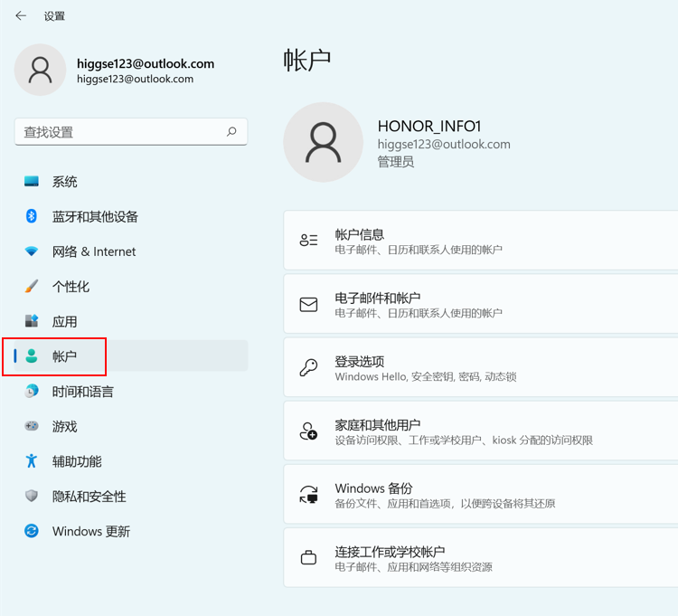Open 登录选项 for Windows Hello

coord(480,367)
